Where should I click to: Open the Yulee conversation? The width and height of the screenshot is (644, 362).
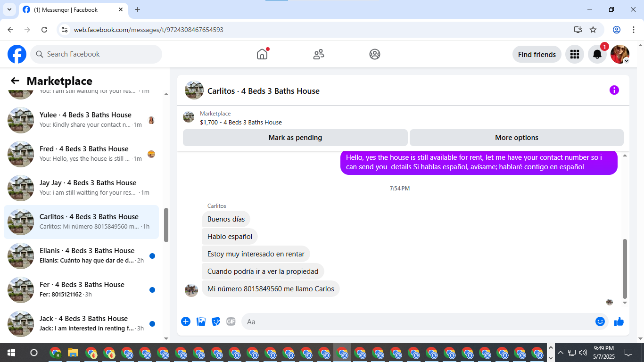point(81,120)
